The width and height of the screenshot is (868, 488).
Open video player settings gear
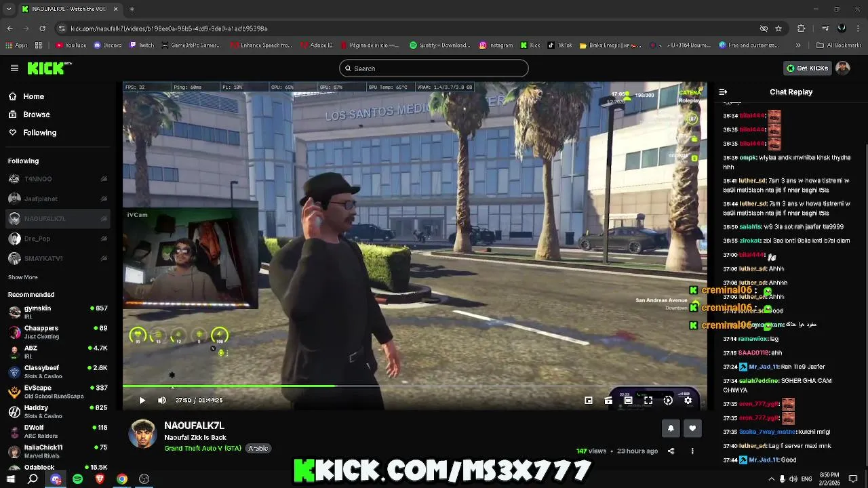point(688,401)
